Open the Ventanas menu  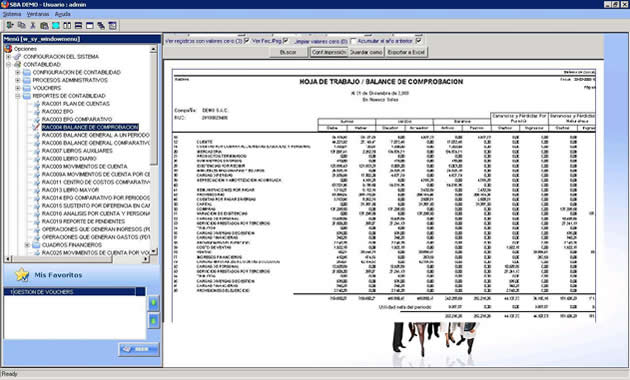pyautogui.click(x=38, y=14)
